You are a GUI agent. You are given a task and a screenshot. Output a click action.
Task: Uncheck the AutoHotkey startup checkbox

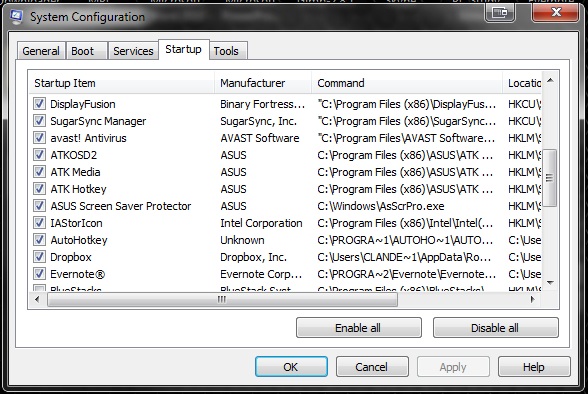tap(39, 240)
